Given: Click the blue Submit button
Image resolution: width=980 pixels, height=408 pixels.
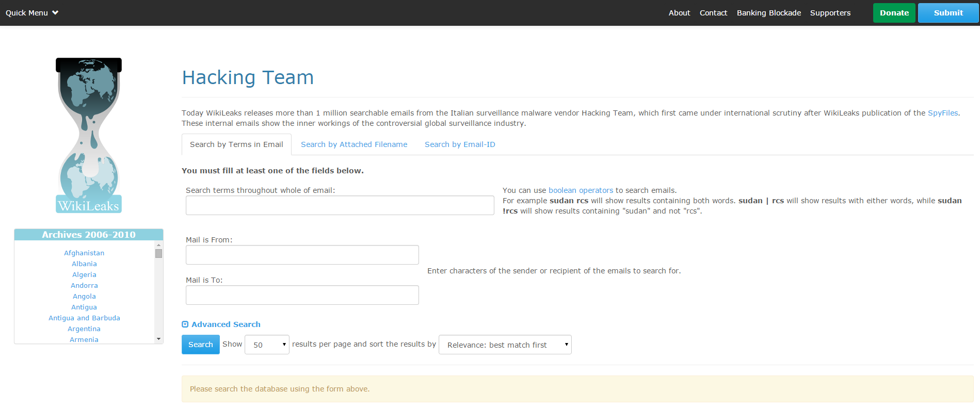Looking at the screenshot, I should 949,13.
